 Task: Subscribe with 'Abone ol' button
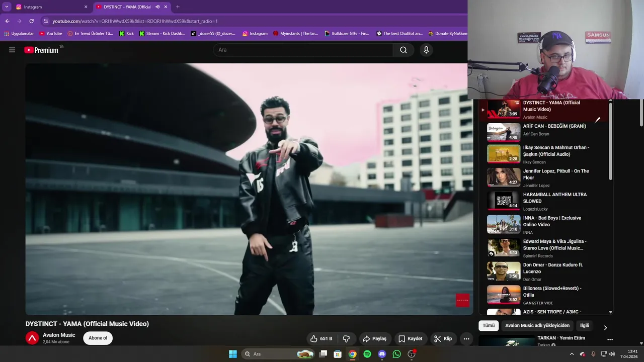[98, 338]
